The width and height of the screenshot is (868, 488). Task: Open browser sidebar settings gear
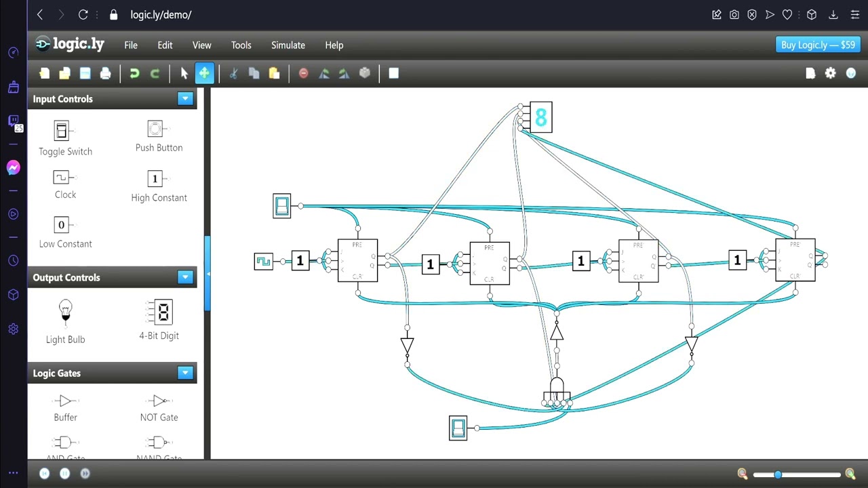coord(14,329)
